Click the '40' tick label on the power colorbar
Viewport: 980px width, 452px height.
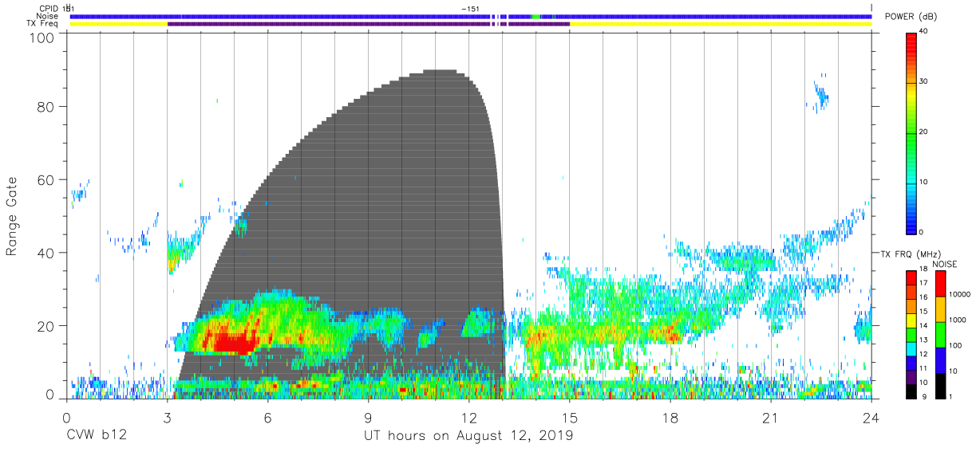click(924, 32)
